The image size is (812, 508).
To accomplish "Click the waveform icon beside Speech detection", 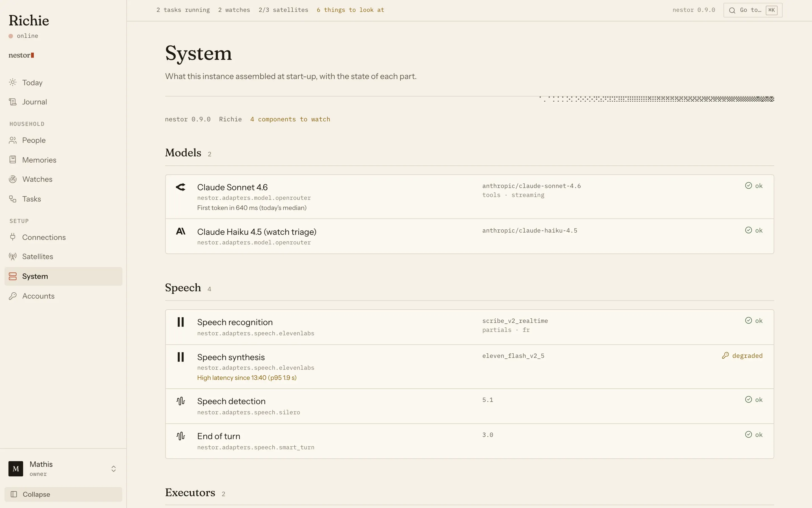I will (x=180, y=401).
